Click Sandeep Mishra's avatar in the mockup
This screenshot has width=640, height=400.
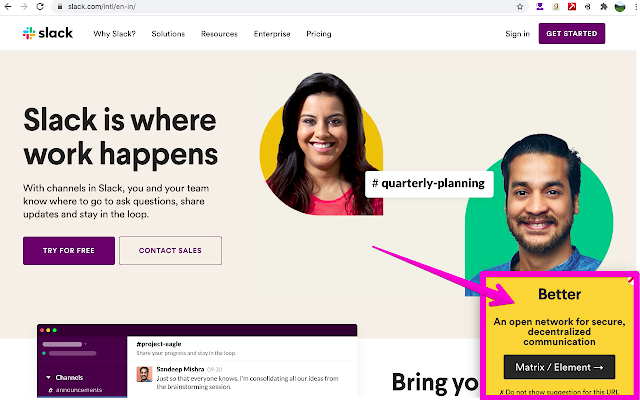[144, 374]
